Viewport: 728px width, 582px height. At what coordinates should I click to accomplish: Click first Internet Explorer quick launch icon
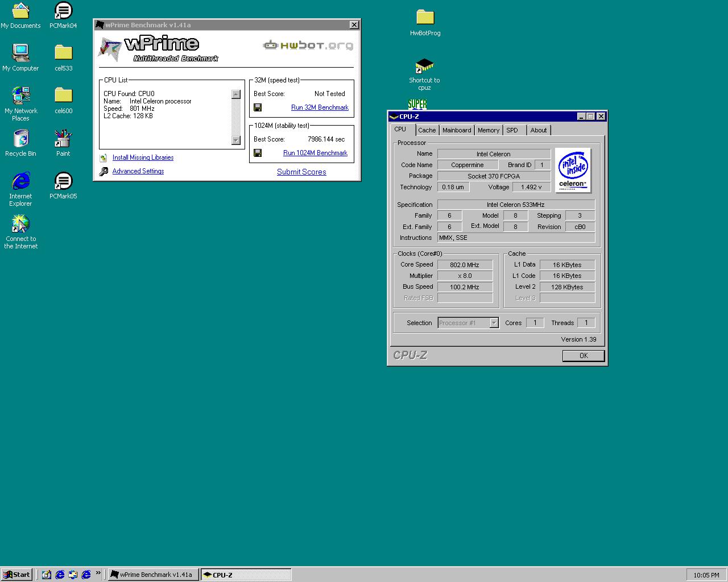click(x=60, y=575)
